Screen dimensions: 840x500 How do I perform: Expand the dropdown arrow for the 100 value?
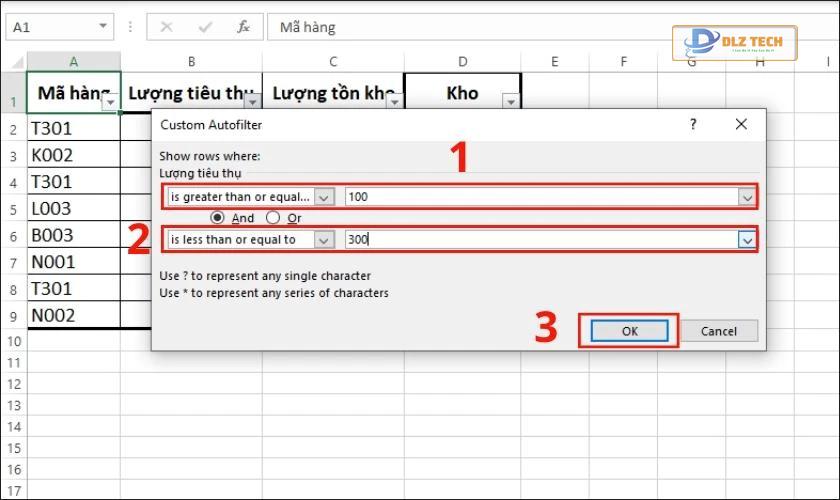click(x=747, y=197)
